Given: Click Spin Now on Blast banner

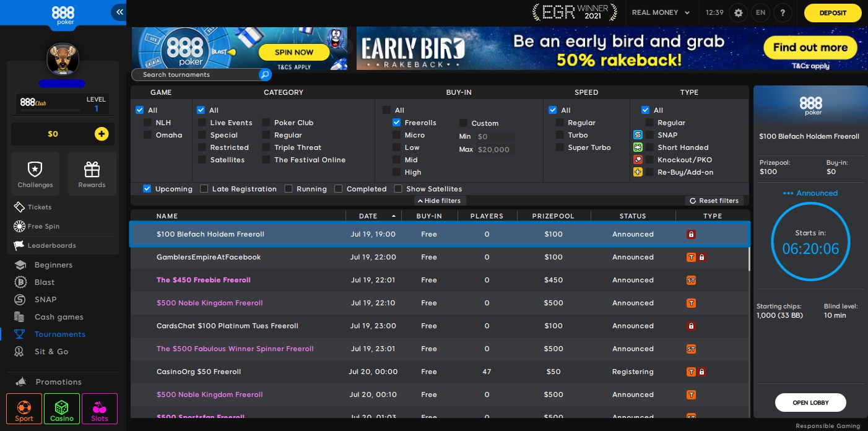Looking at the screenshot, I should pos(294,52).
